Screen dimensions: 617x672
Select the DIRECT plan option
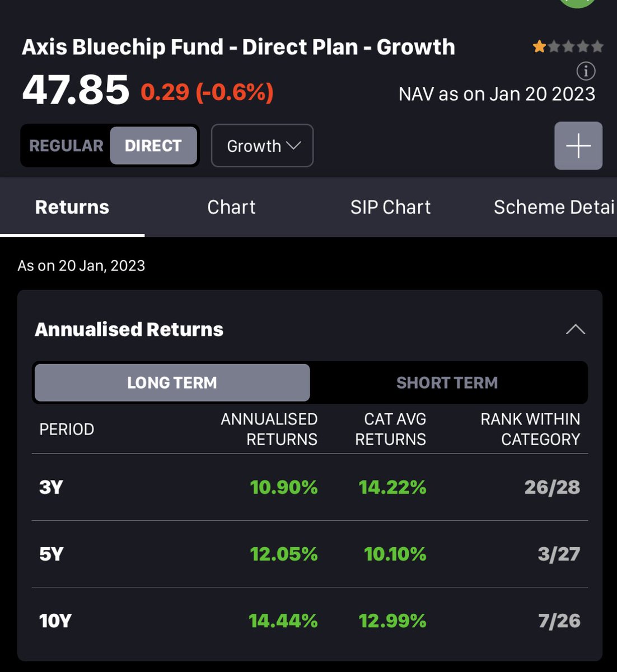pos(153,146)
